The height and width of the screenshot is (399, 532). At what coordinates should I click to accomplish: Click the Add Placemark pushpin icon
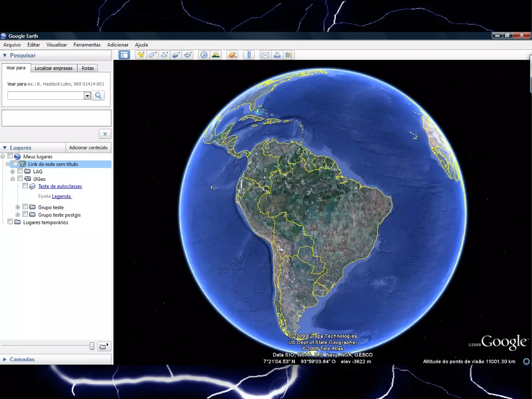coord(141,55)
